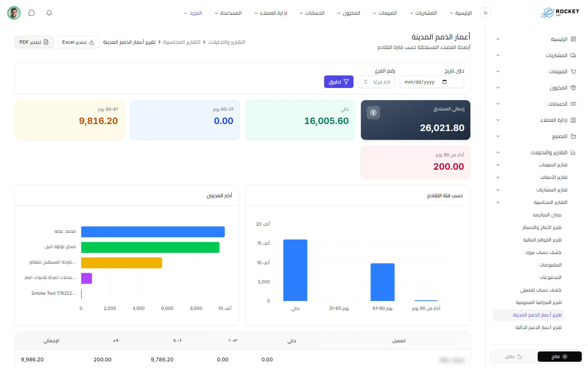The image size is (588, 368).
Task: Open الحسابات top menu
Action: (x=312, y=13)
